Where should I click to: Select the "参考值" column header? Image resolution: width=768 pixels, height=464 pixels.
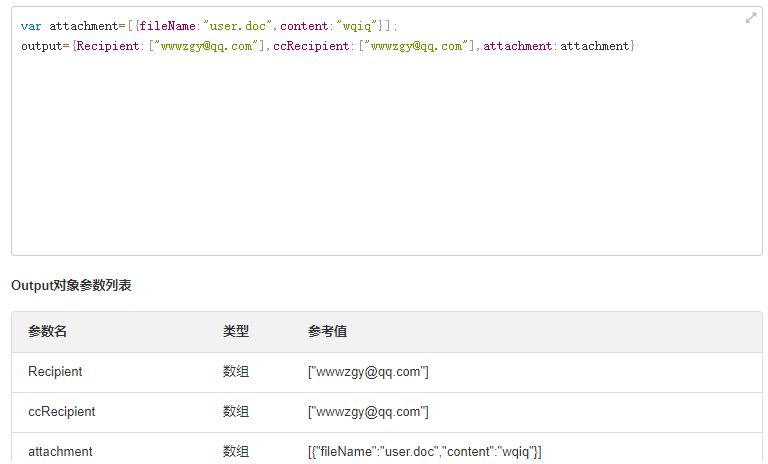click(327, 332)
